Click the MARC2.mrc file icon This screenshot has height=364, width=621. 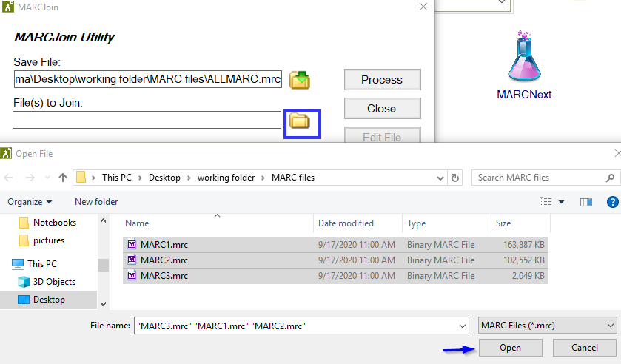click(132, 260)
